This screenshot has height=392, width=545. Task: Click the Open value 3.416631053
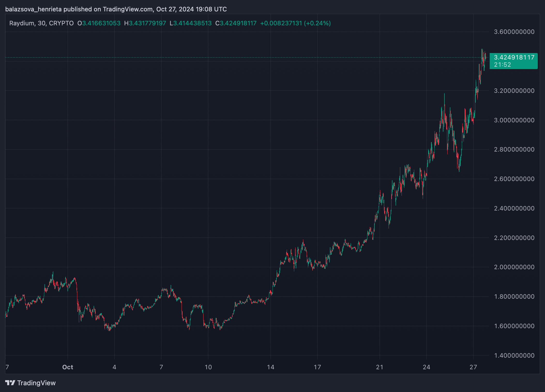[101, 23]
